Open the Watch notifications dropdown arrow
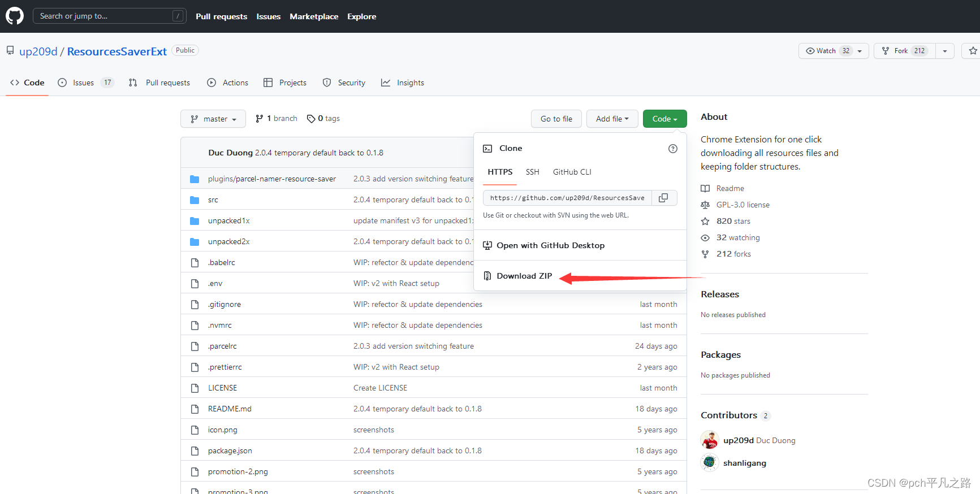This screenshot has height=494, width=980. (860, 51)
